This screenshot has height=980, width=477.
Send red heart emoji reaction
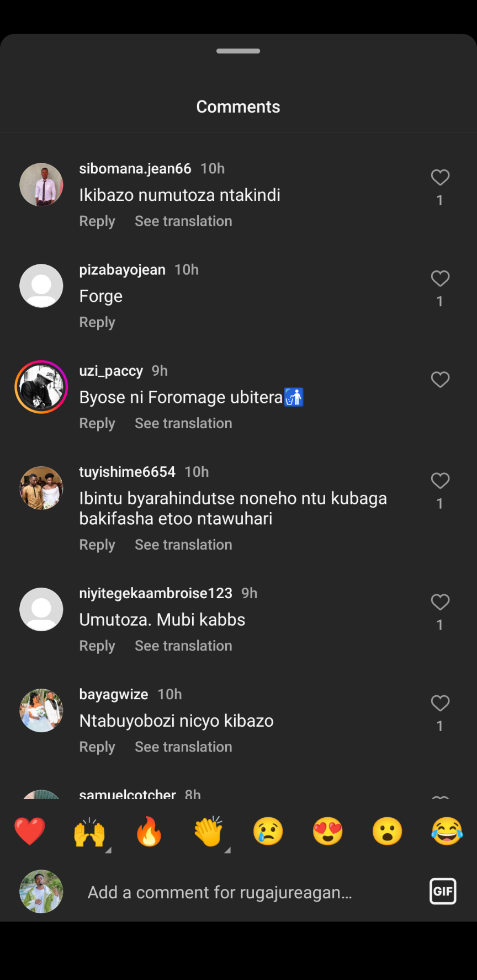pos(30,832)
